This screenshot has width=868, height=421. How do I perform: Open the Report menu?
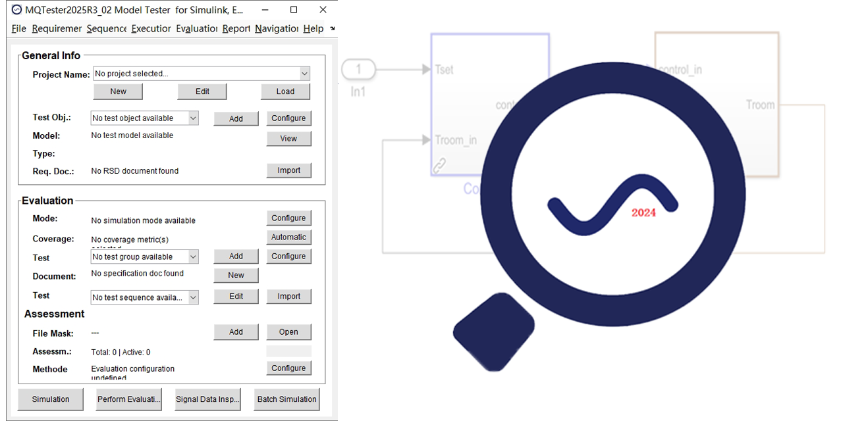click(236, 29)
